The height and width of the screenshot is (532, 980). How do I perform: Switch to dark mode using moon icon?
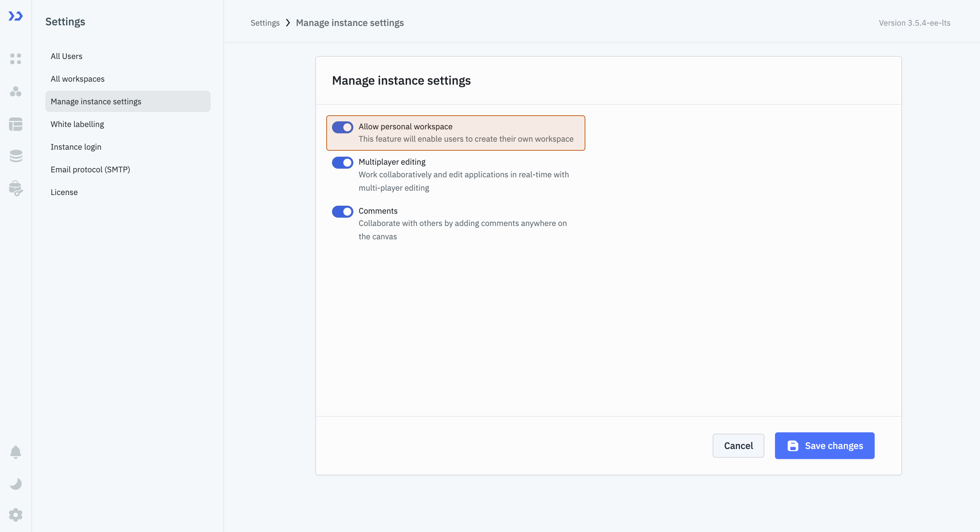tap(16, 484)
